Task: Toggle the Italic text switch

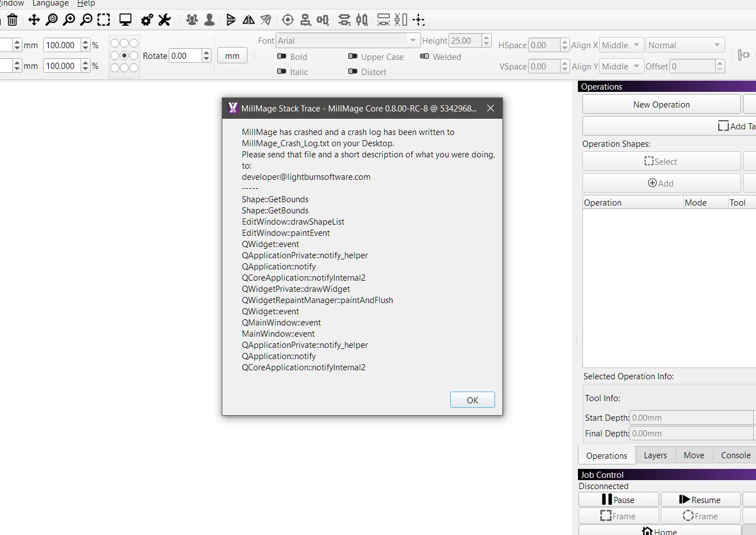Action: tap(282, 72)
